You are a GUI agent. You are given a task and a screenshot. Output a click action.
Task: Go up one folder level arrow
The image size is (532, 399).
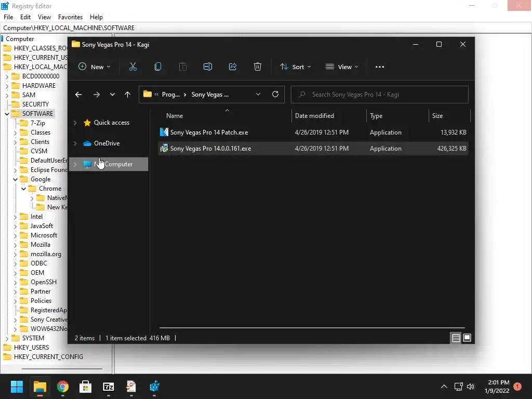tap(128, 95)
